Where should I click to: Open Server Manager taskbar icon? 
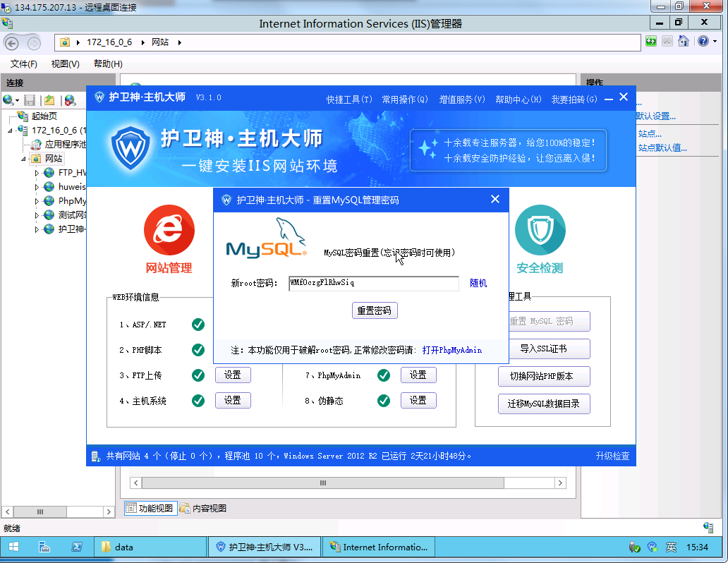(44, 547)
